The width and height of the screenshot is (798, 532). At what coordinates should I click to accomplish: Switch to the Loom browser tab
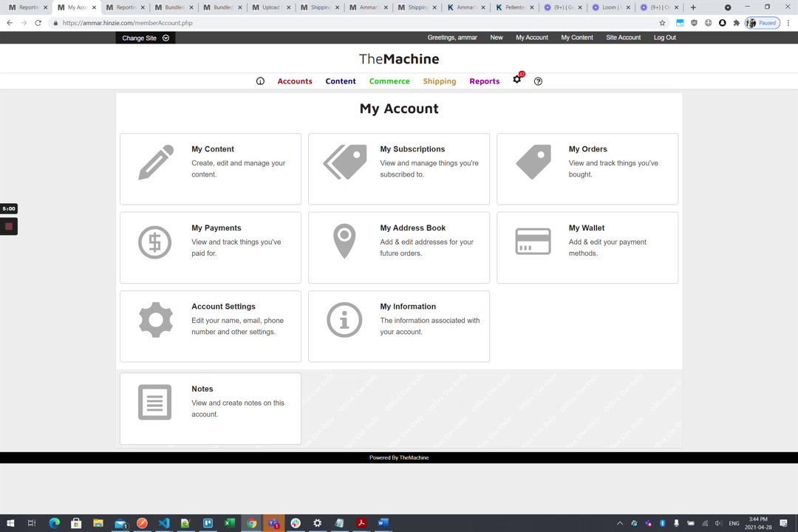click(610, 7)
